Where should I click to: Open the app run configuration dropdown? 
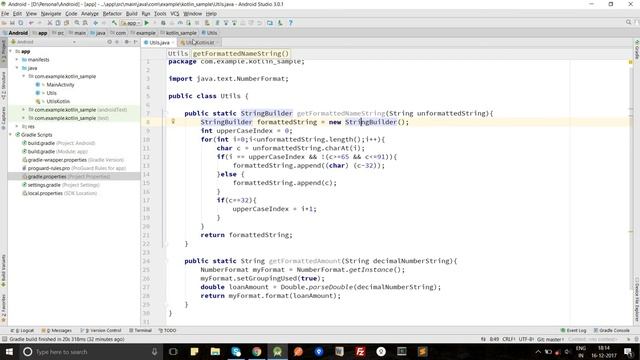pyautogui.click(x=131, y=23)
